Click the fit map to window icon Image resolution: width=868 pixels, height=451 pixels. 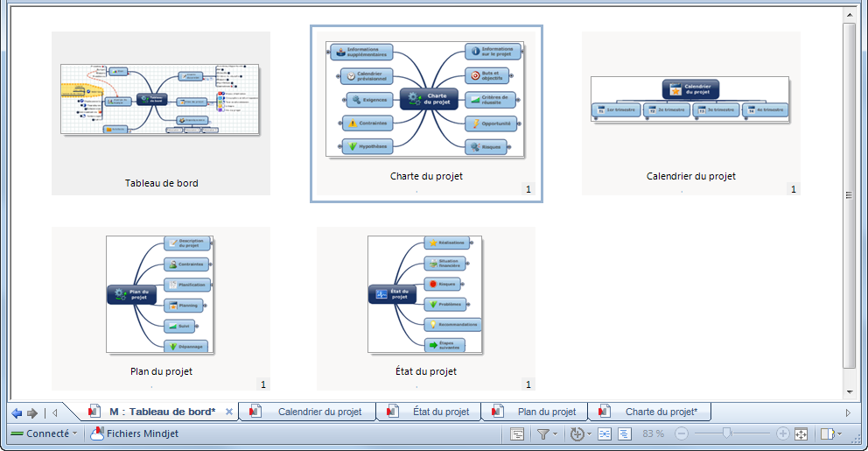point(801,433)
